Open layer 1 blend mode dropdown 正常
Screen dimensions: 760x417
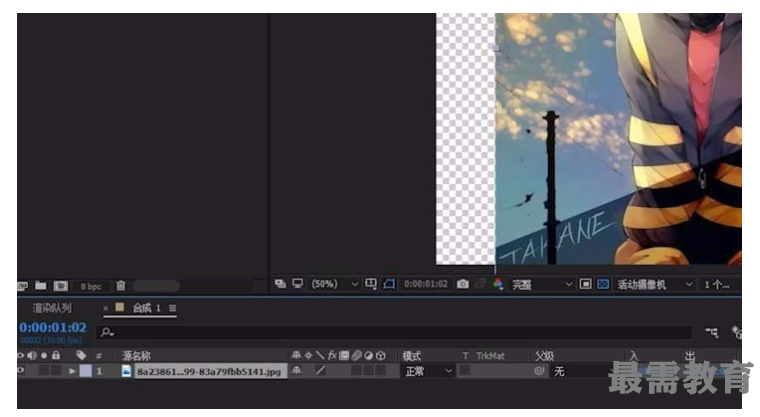428,371
